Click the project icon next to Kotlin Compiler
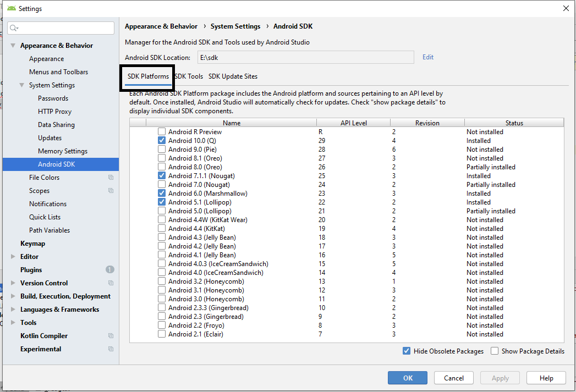Screen dimensions: 576x392 (x=111, y=336)
